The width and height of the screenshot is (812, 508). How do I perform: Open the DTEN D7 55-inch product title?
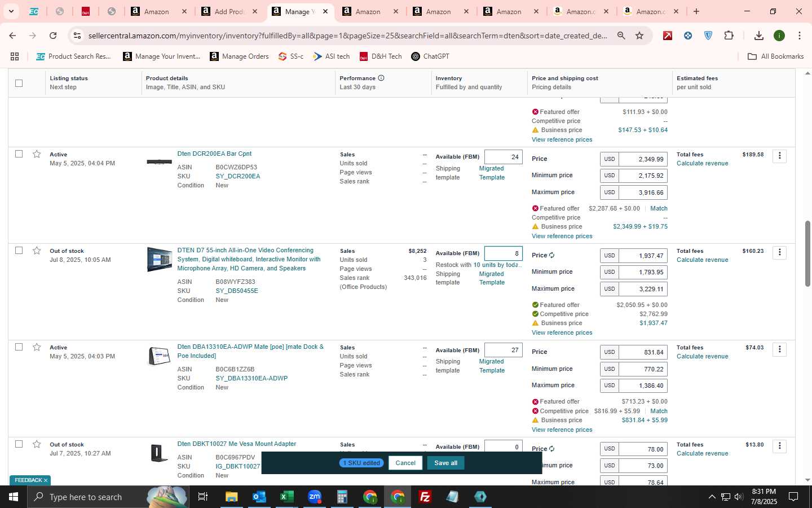249,259
